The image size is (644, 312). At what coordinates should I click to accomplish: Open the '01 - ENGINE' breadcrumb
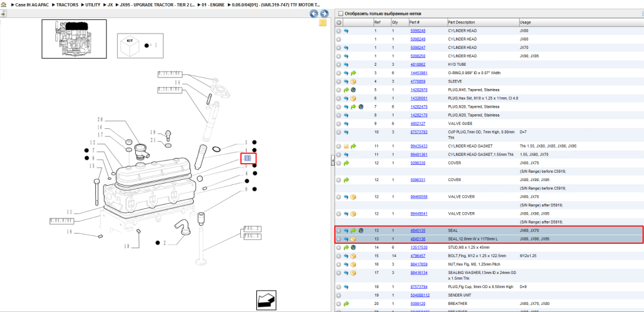pyautogui.click(x=214, y=5)
